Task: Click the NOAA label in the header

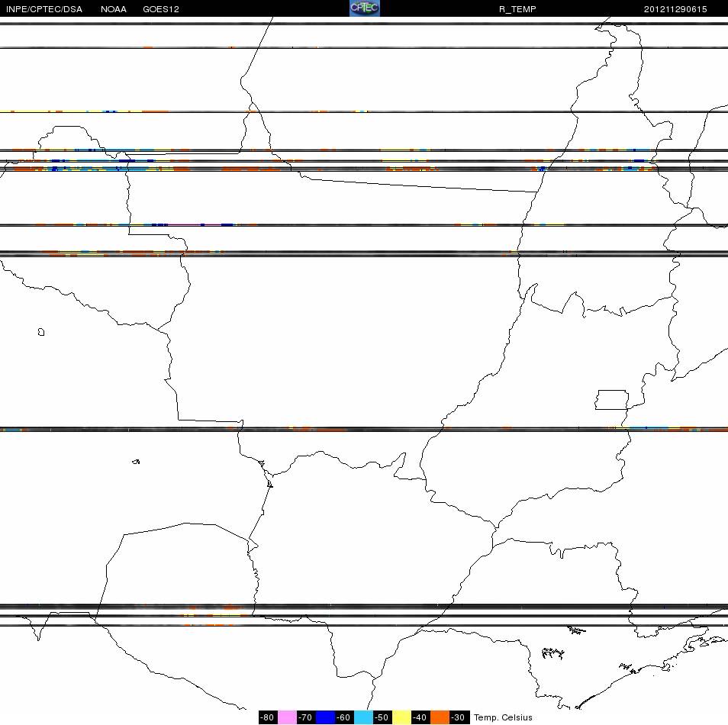Action: 113,9
